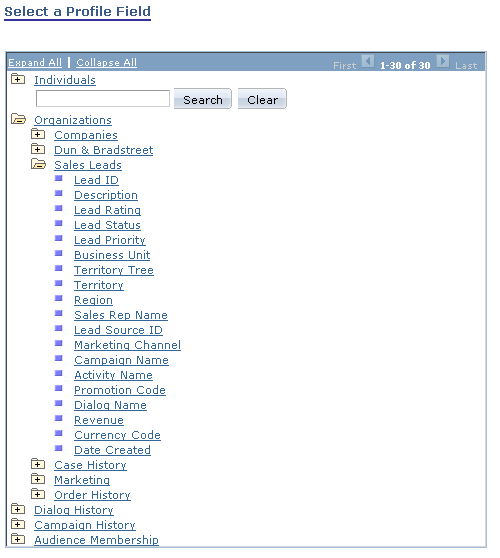Screen dimensions: 500x558
Task: Click the bullet icon beside Territory Tree
Action: pos(59,268)
